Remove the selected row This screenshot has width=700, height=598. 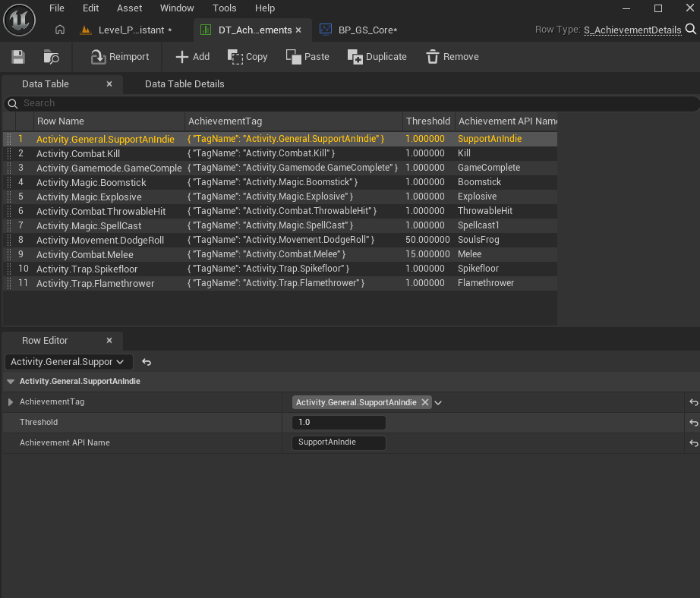point(452,57)
